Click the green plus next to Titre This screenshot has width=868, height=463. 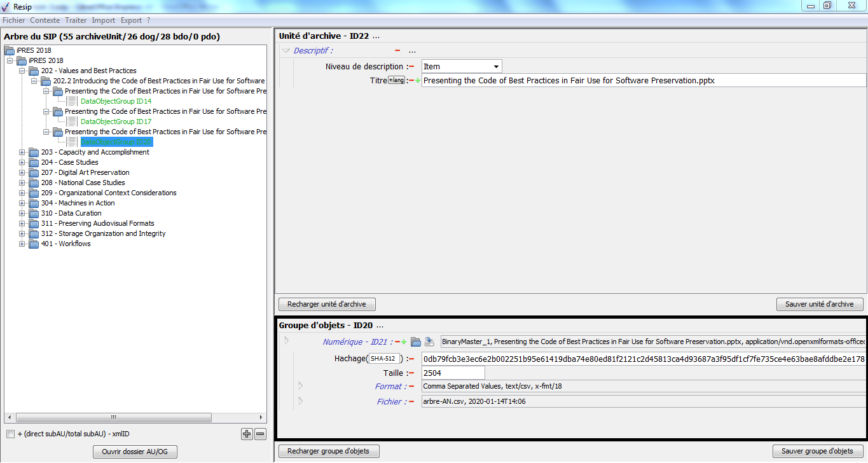coord(418,80)
